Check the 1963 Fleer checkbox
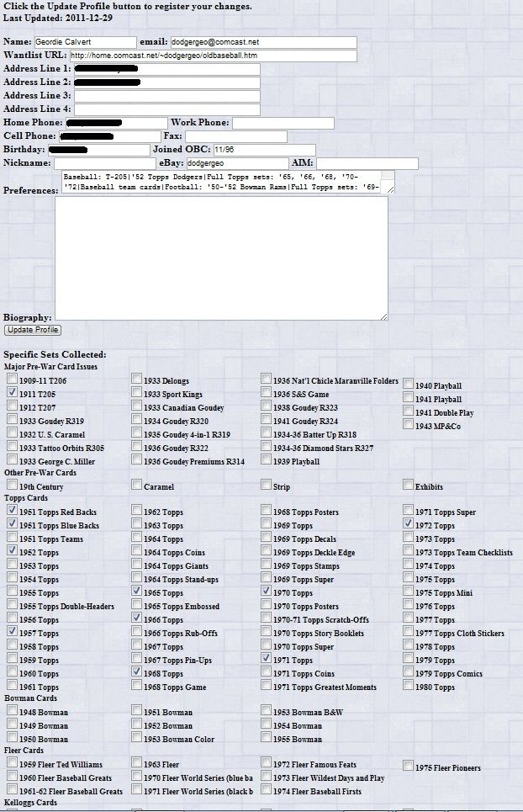This screenshot has width=523, height=812. 136,762
